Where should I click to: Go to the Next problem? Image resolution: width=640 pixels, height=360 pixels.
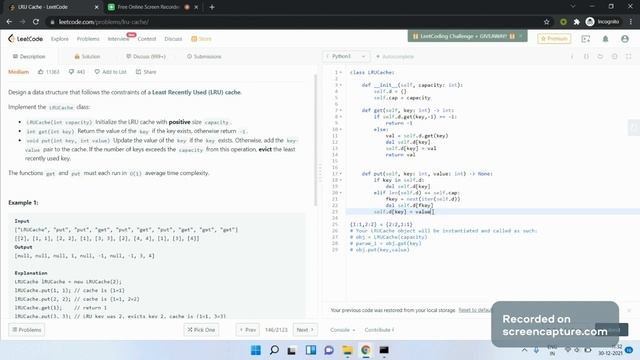coord(305,330)
